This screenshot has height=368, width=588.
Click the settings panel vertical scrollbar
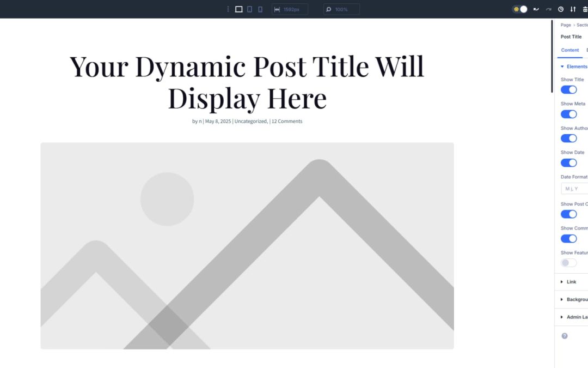[x=552, y=56]
